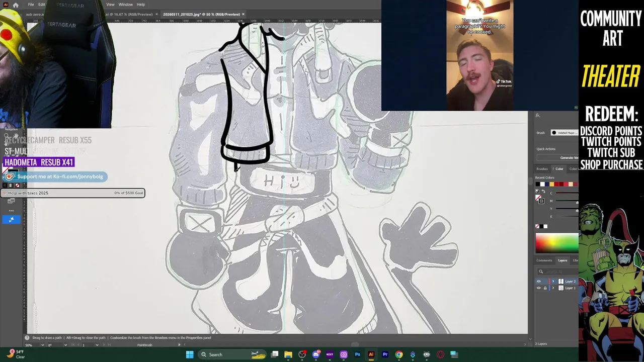Switch to the sub zero document tab

click(x=35, y=14)
